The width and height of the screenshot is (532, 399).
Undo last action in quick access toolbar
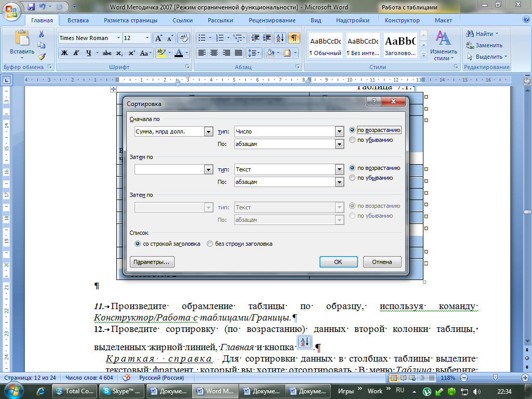43,6
